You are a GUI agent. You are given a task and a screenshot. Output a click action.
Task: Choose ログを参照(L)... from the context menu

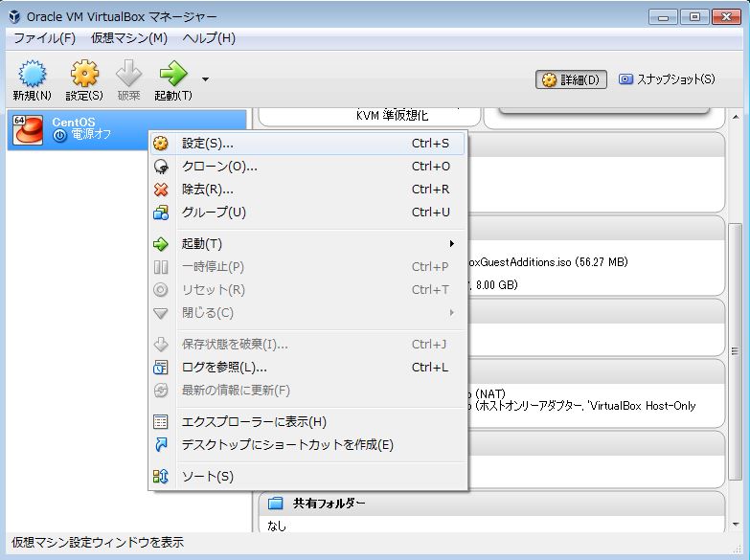[307, 368]
